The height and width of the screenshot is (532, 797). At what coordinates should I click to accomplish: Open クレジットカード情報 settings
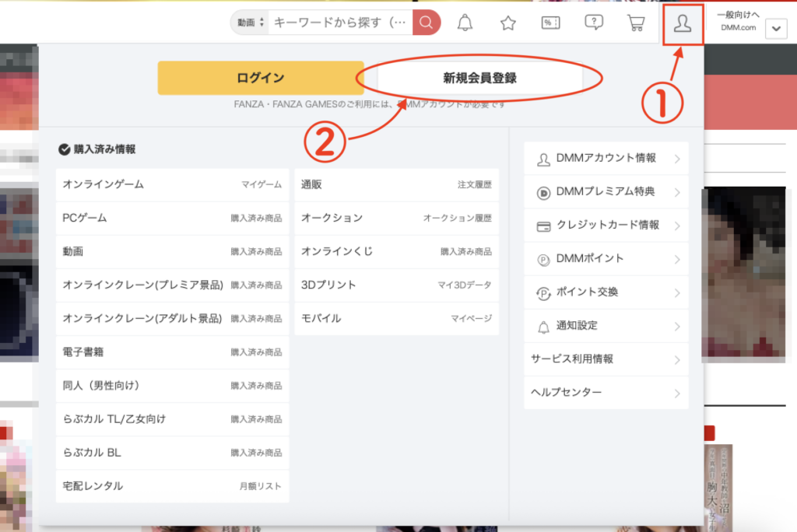coord(606,225)
